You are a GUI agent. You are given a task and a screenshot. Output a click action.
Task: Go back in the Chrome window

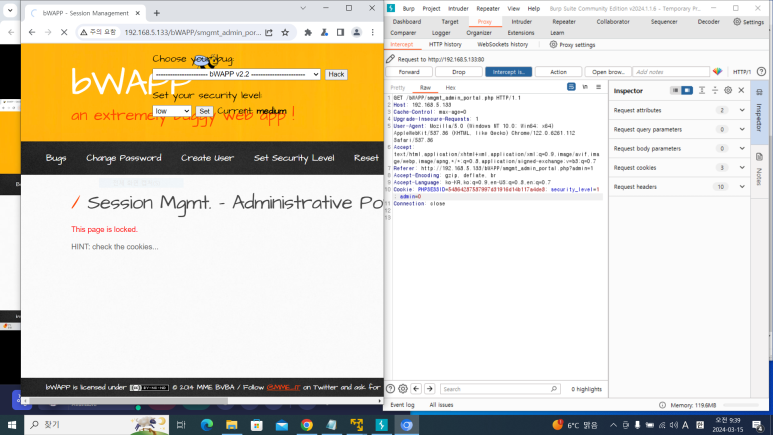[32, 33]
